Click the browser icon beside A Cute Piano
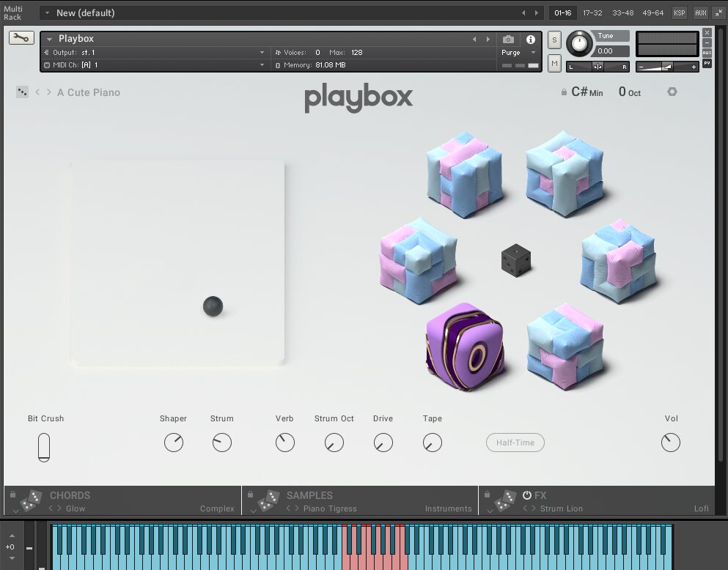 (x=21, y=92)
